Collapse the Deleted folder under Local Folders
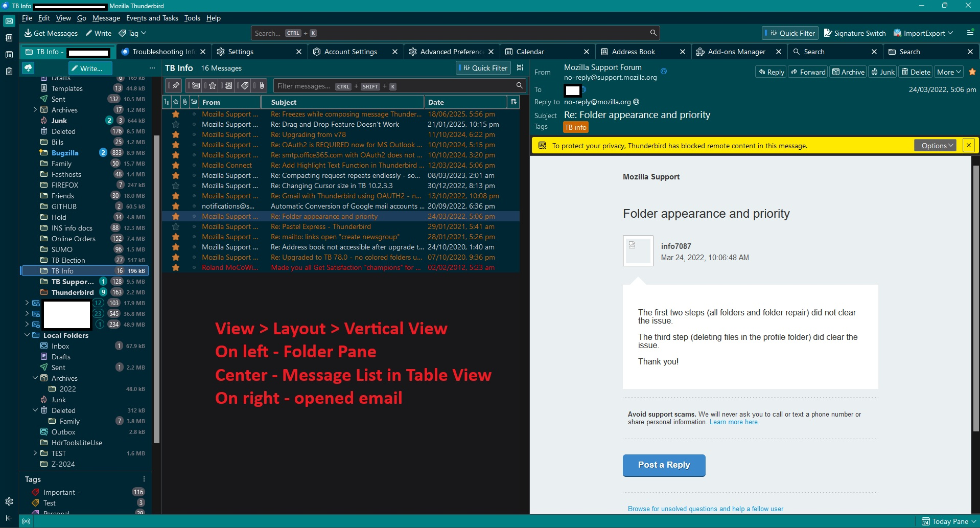Screen dimensions: 980x528 point(35,410)
